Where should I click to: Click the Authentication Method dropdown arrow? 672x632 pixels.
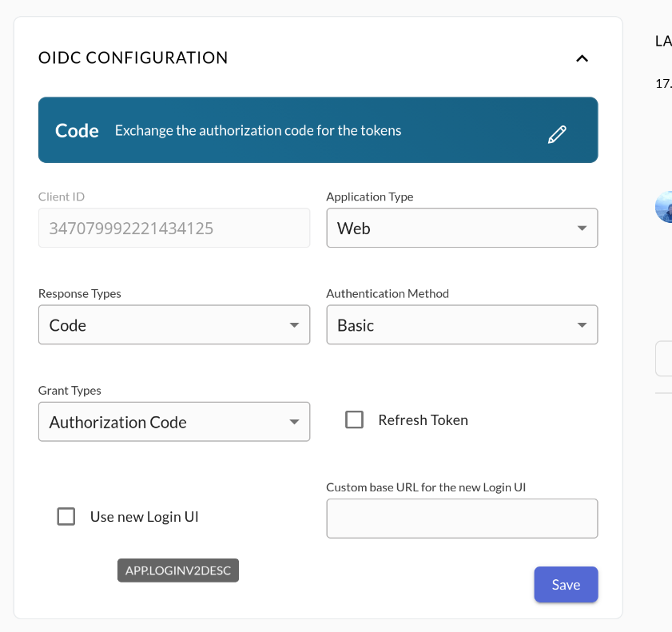582,326
